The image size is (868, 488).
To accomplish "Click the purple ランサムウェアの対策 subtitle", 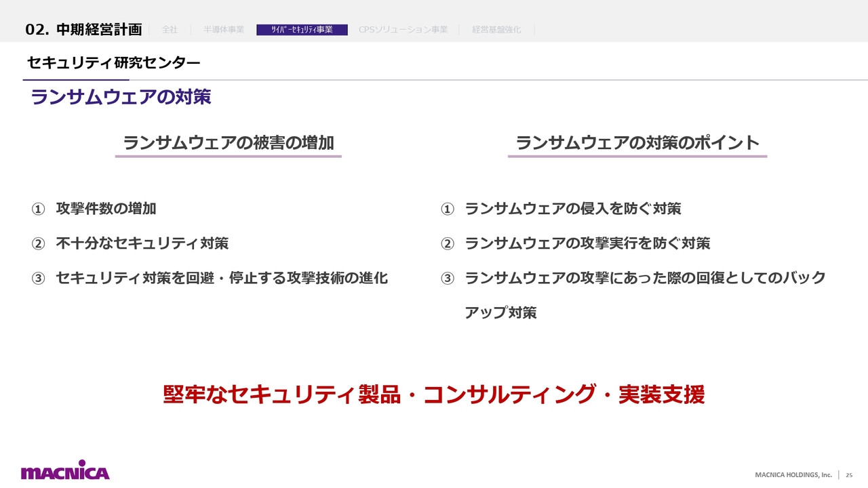I will click(121, 97).
